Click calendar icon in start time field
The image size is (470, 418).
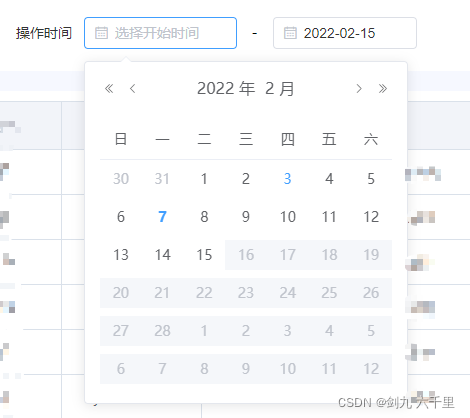pos(101,33)
